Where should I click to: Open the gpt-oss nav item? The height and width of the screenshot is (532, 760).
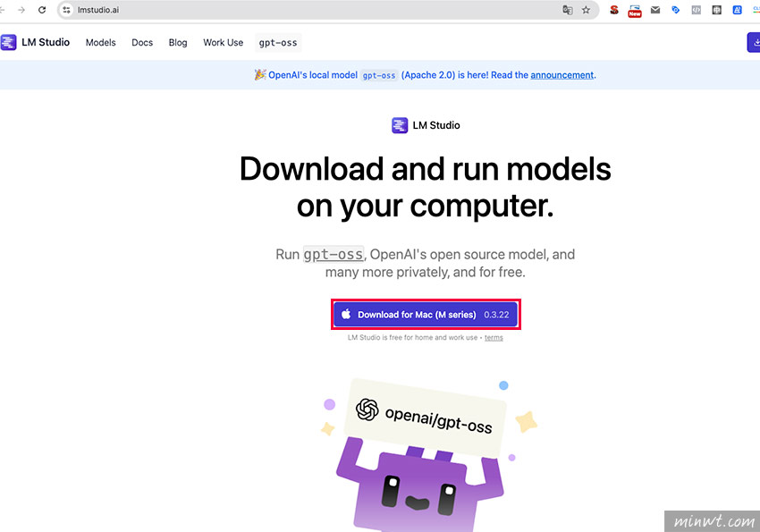point(278,43)
